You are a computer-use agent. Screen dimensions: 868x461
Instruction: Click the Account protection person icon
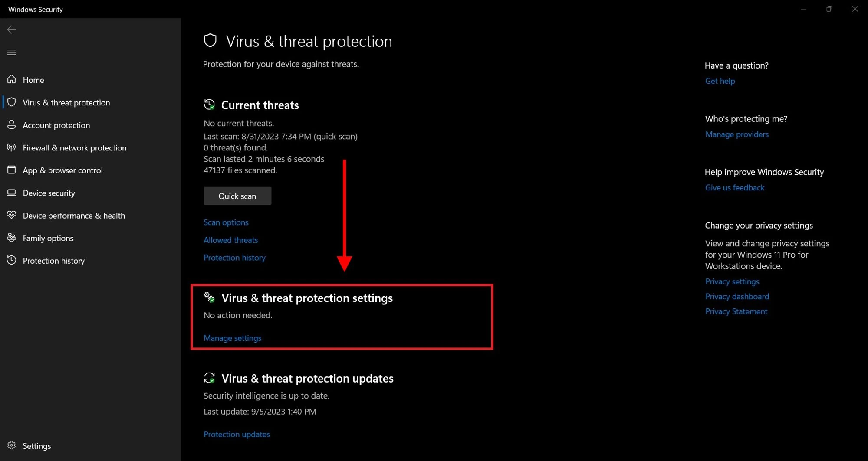point(12,125)
